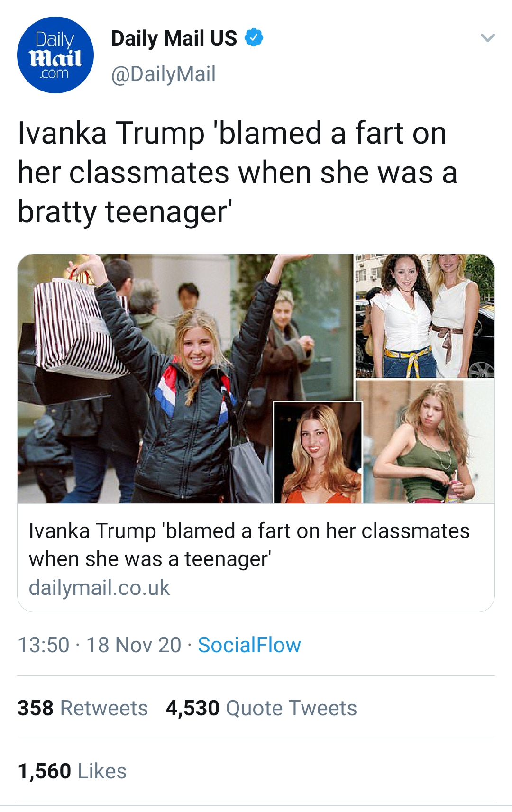The image size is (512, 812).
Task: Show the 4,530 Quote Tweets
Action: (261, 708)
